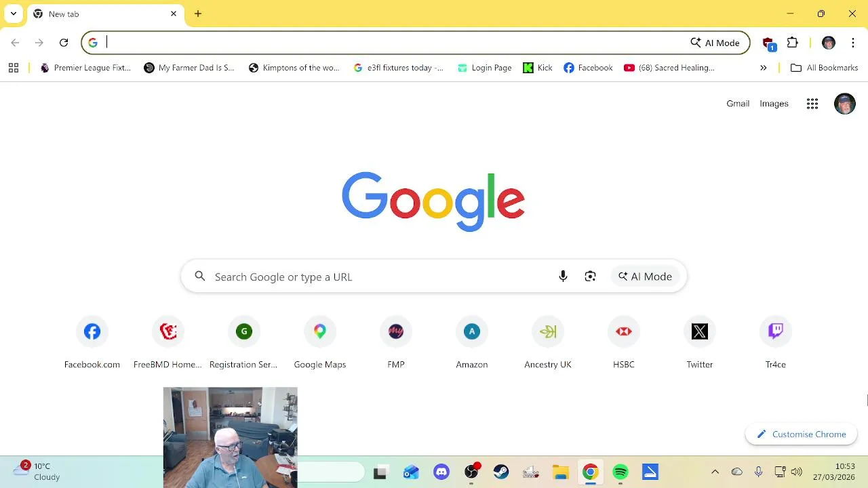Open My Farmer Dad Is S... bookmark
Image resolution: width=868 pixels, height=488 pixels.
coord(189,68)
